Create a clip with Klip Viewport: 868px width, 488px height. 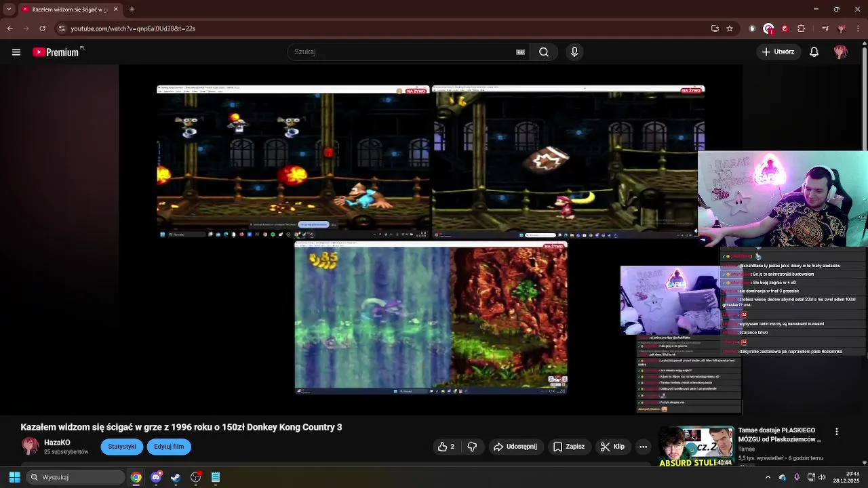(612, 447)
